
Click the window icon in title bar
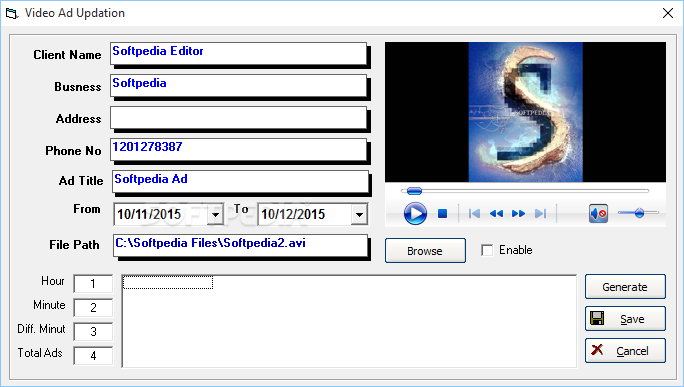click(12, 13)
